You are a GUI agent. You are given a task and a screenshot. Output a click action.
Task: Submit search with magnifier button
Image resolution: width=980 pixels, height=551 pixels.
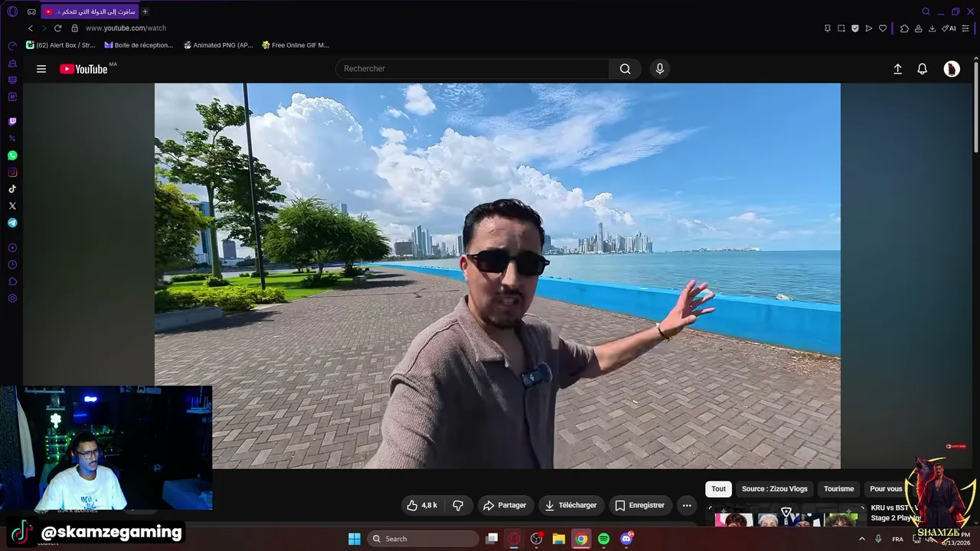coord(626,69)
